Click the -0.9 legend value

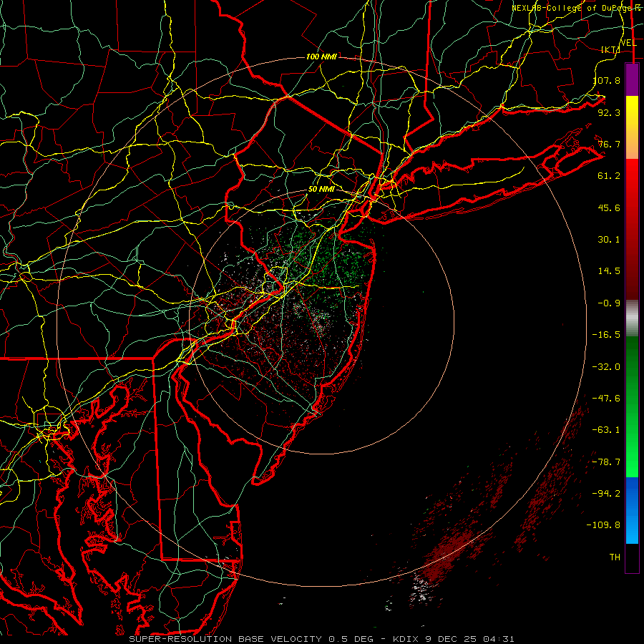tap(610, 303)
